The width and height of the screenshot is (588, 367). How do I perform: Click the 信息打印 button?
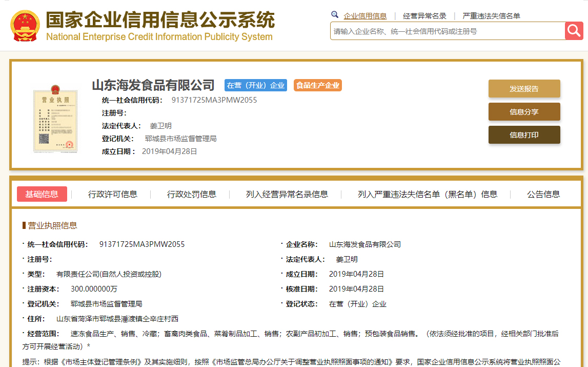coord(524,135)
